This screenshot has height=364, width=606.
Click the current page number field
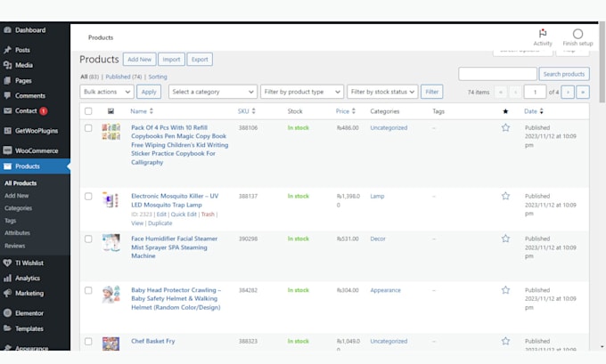(x=535, y=92)
